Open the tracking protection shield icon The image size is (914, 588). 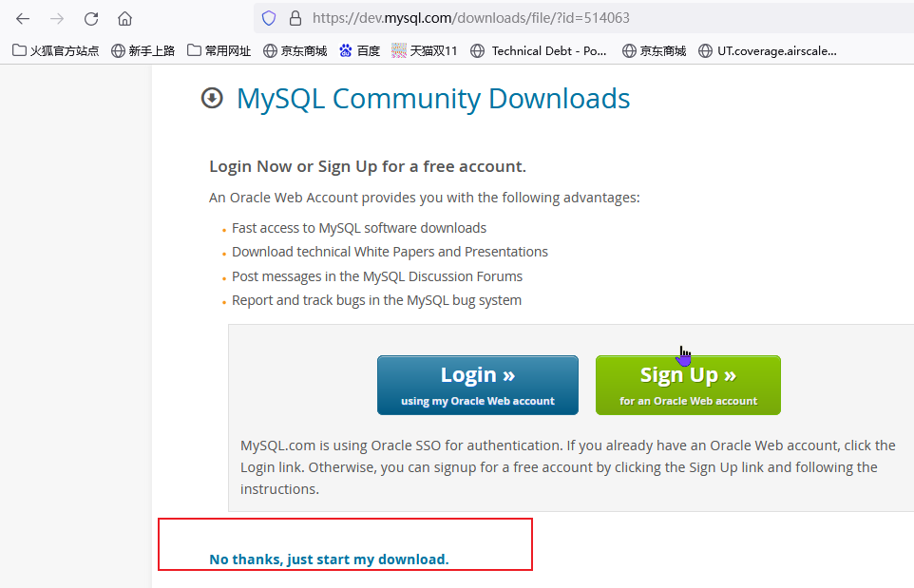coord(269,18)
